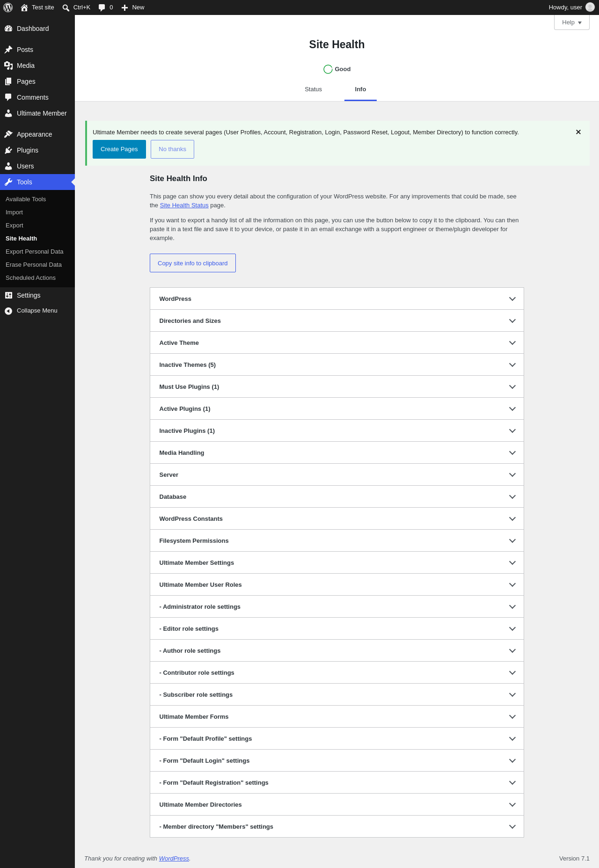Open the Help dropdown
599x868 pixels.
tap(572, 22)
